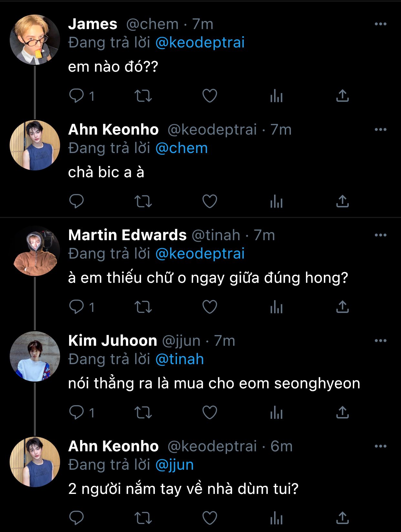The image size is (401, 532).
Task: Open Martin Edwards's profile picture
Action: (x=35, y=251)
